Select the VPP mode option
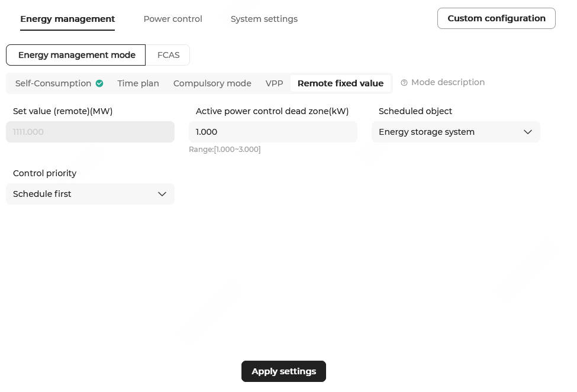 click(x=274, y=83)
